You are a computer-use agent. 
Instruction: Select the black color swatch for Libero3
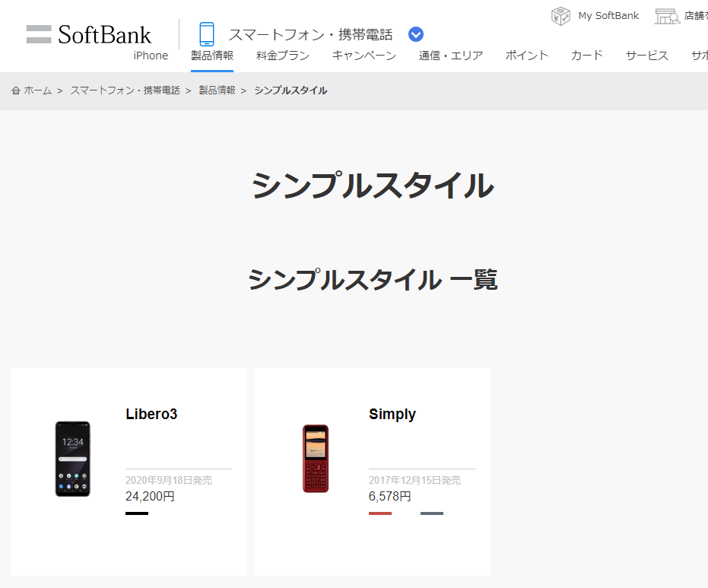137,513
